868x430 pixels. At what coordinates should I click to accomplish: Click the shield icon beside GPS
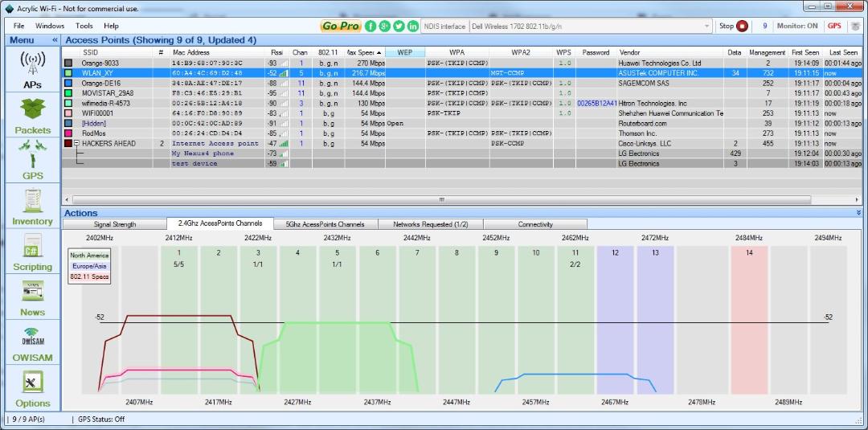click(x=855, y=26)
